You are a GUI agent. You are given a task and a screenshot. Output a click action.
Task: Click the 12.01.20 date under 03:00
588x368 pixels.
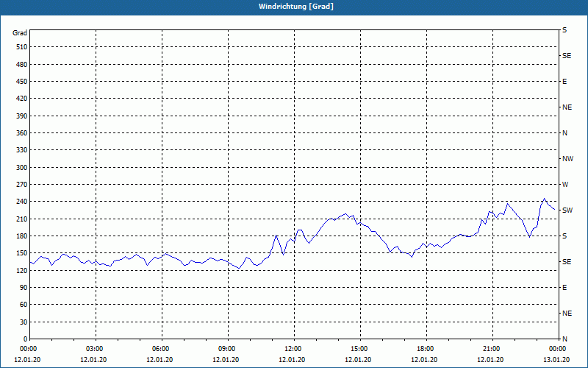[93, 360]
